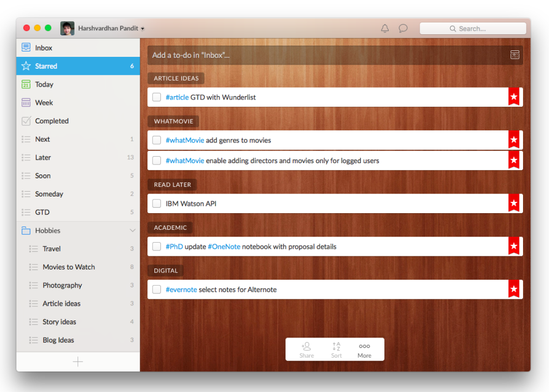Click the user profile avatar
The width and height of the screenshot is (549, 392).
coord(67,28)
